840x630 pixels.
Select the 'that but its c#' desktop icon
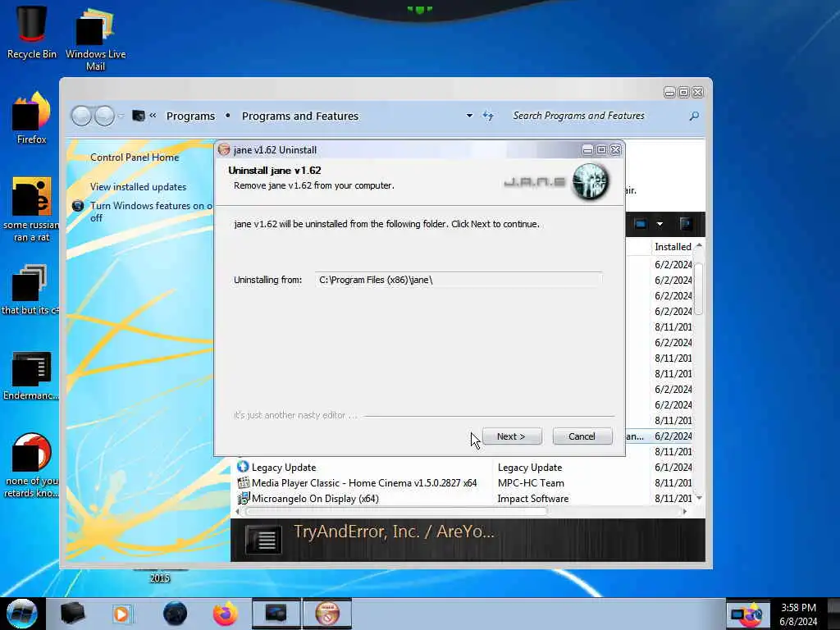point(30,290)
